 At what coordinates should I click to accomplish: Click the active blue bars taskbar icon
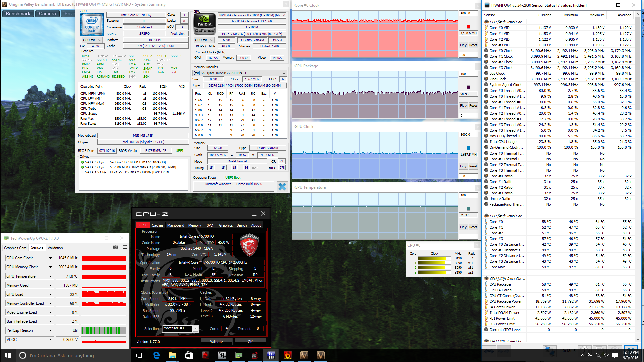click(x=271, y=355)
